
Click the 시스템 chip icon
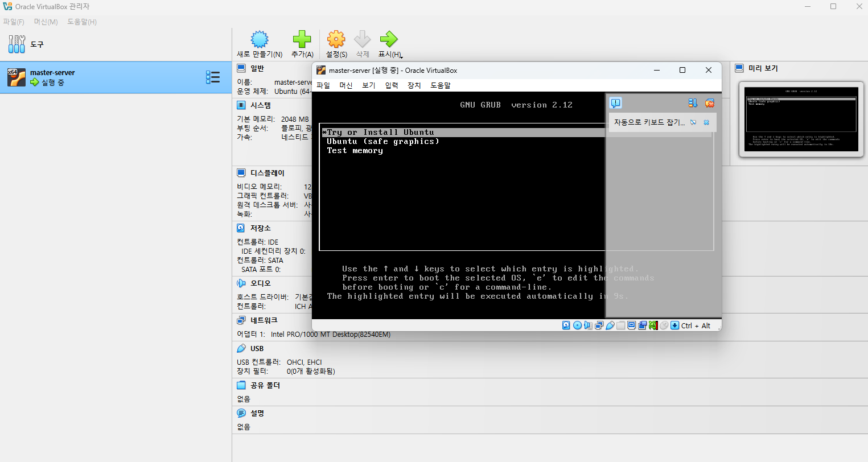coord(241,105)
